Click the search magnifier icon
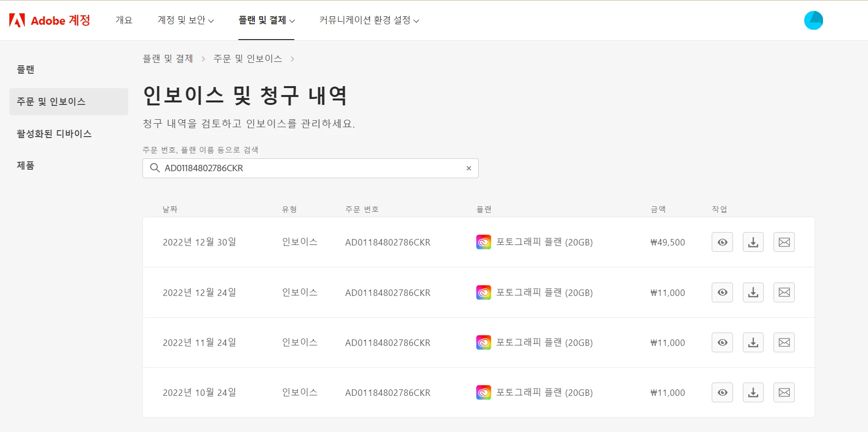The image size is (868, 432). tap(155, 168)
